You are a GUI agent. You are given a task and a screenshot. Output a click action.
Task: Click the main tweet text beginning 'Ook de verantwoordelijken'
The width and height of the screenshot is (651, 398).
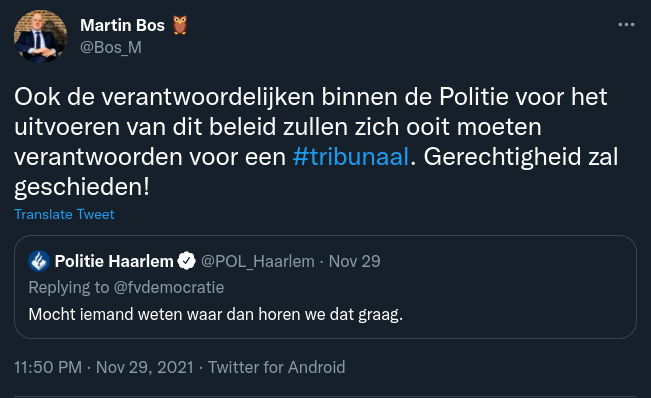(316, 142)
